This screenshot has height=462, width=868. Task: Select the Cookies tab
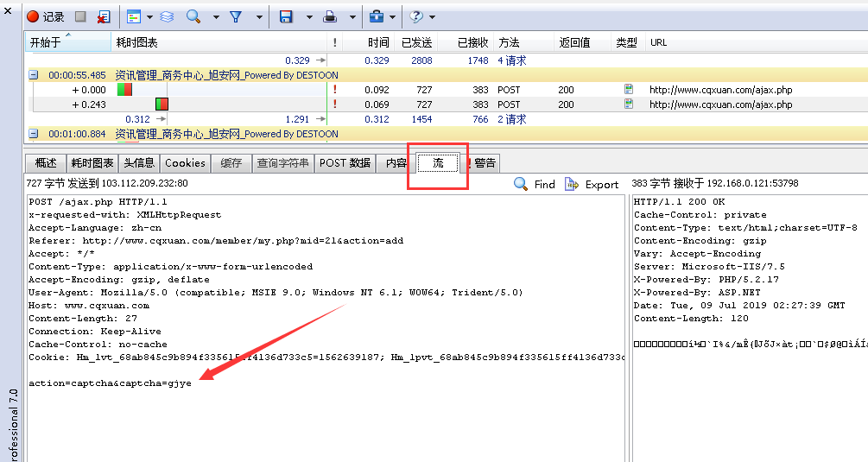click(185, 162)
